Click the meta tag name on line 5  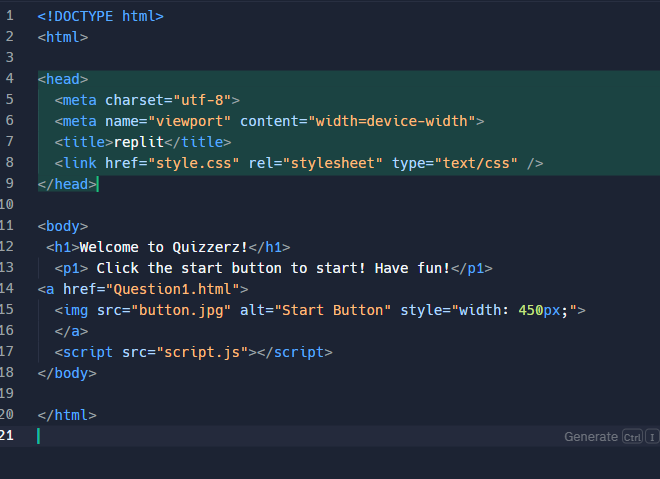click(x=80, y=100)
